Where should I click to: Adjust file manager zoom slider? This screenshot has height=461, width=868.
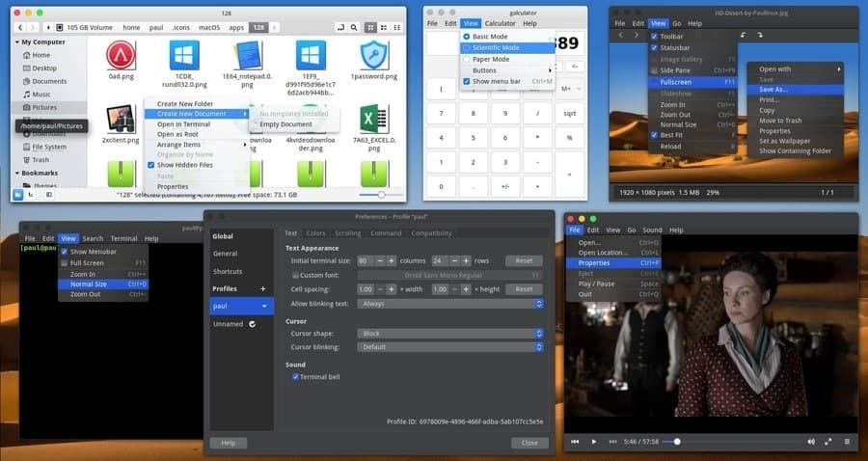[381, 195]
